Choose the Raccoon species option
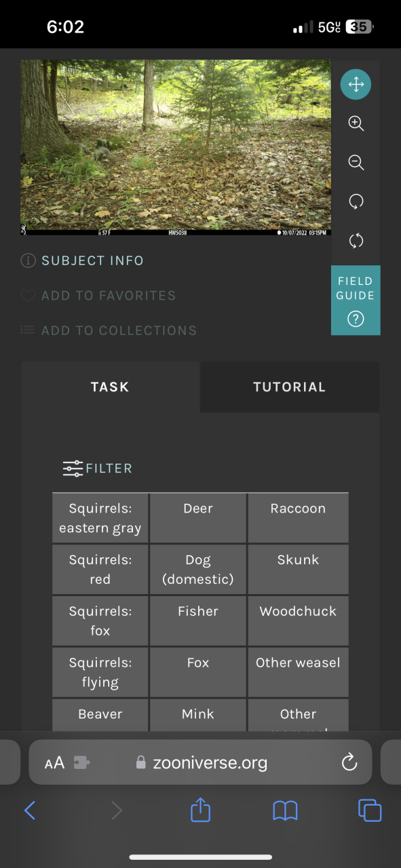 click(298, 518)
